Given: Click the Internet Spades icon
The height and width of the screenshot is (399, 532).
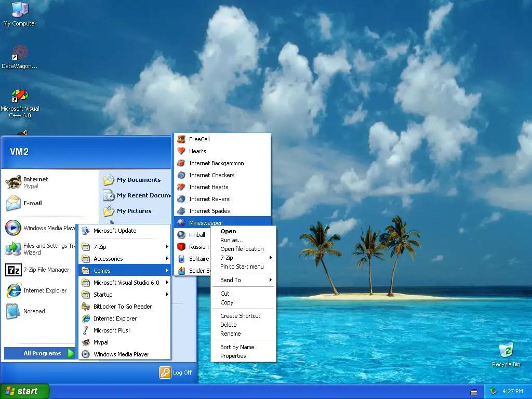Looking at the screenshot, I should [181, 211].
